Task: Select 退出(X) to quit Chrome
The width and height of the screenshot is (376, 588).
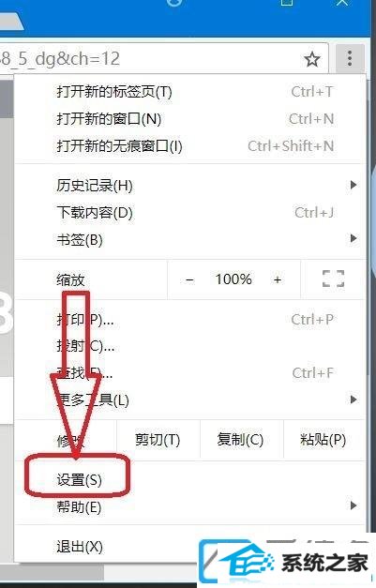Action: tap(189, 547)
